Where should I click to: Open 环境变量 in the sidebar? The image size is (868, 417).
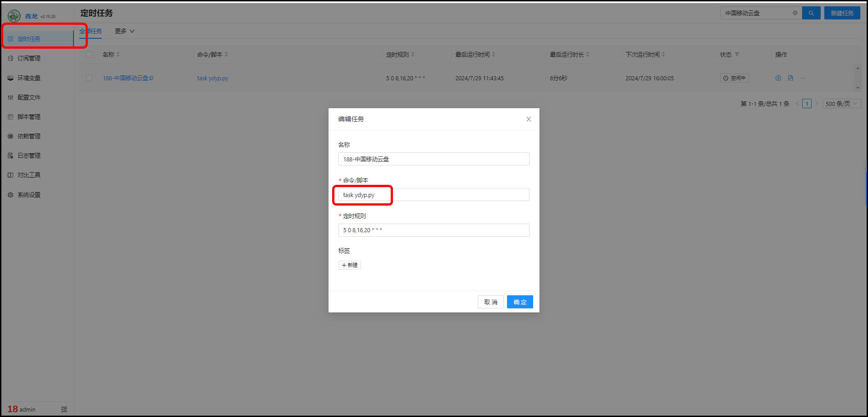pyautogui.click(x=29, y=78)
